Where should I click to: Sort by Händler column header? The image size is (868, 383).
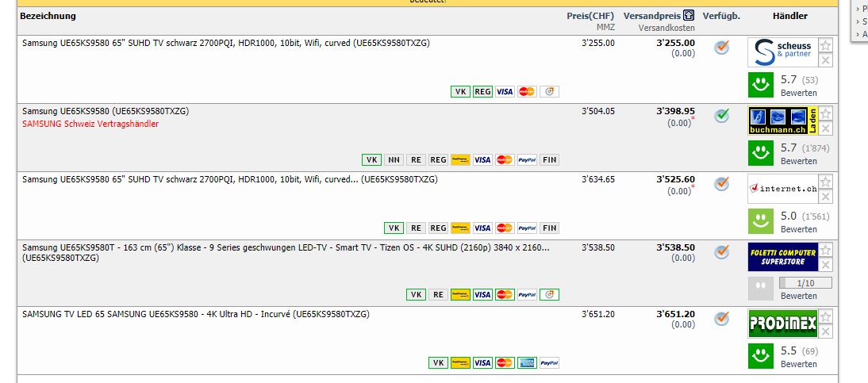[x=790, y=16]
